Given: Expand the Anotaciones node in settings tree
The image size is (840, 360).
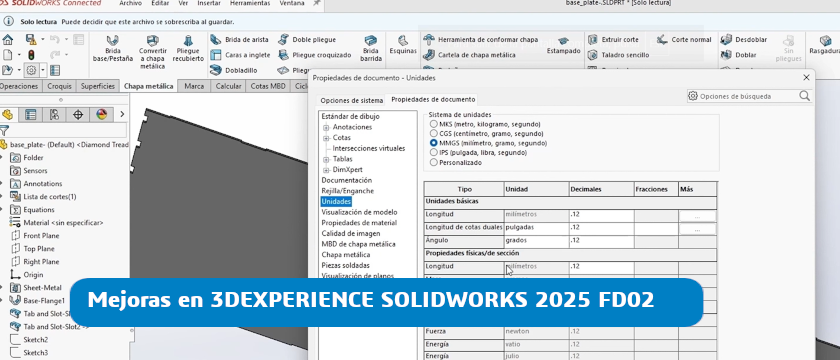Looking at the screenshot, I should pos(326,128).
